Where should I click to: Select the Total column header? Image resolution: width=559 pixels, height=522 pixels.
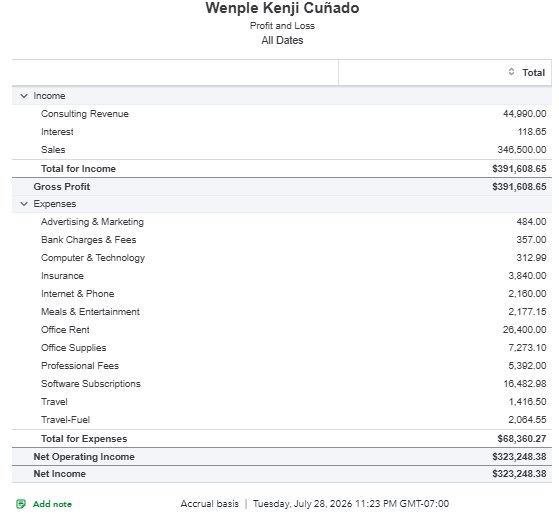[x=533, y=72]
